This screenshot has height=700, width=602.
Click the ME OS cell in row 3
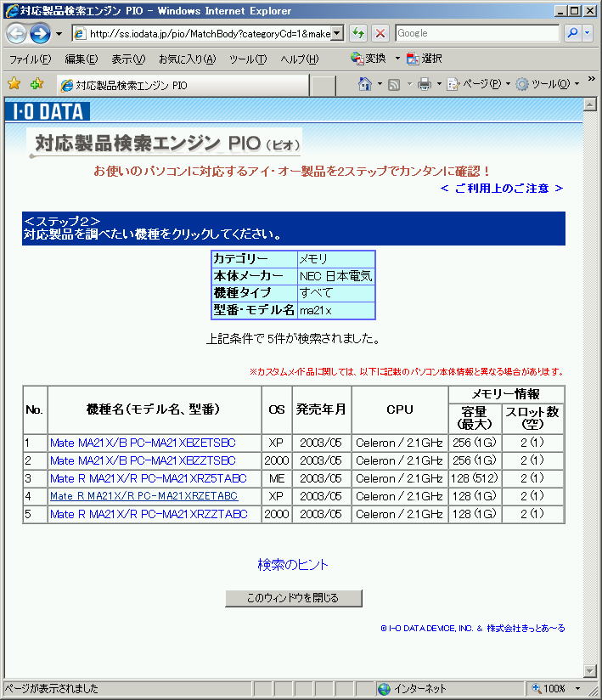coord(277,478)
